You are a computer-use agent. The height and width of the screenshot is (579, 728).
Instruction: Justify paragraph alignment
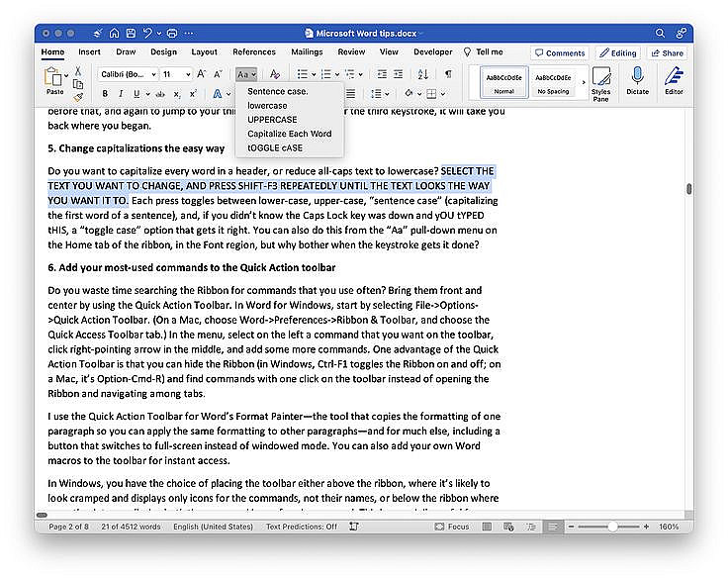(x=350, y=94)
